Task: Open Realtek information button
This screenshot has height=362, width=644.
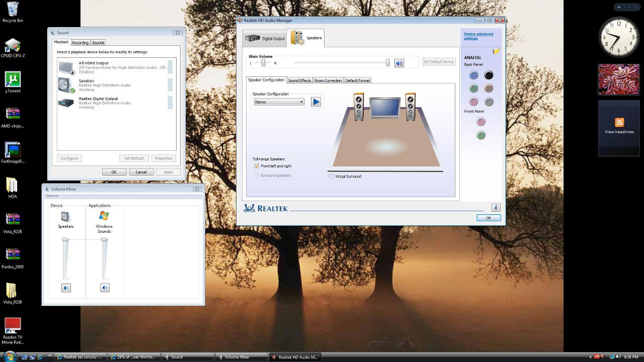Action: [496, 208]
